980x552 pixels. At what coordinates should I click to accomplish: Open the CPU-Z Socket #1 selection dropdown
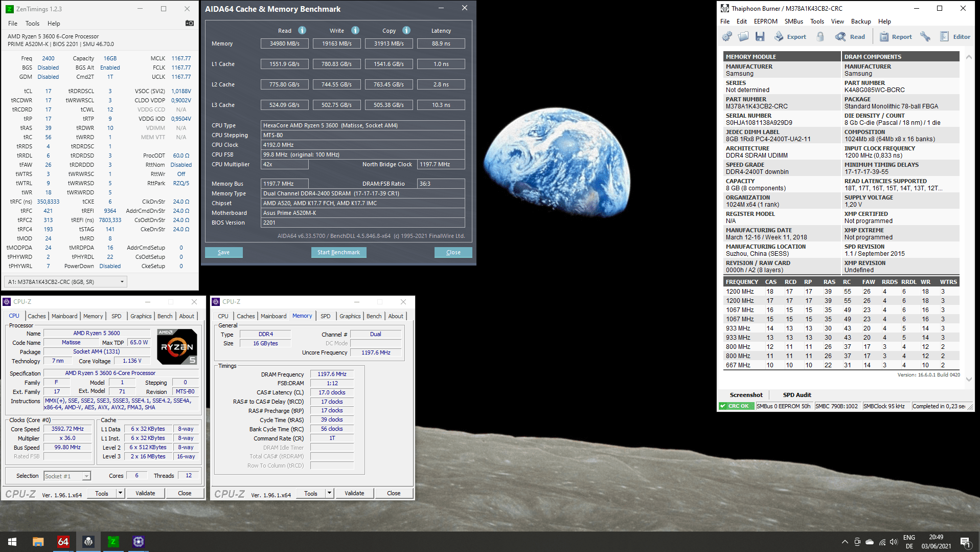[x=67, y=476]
